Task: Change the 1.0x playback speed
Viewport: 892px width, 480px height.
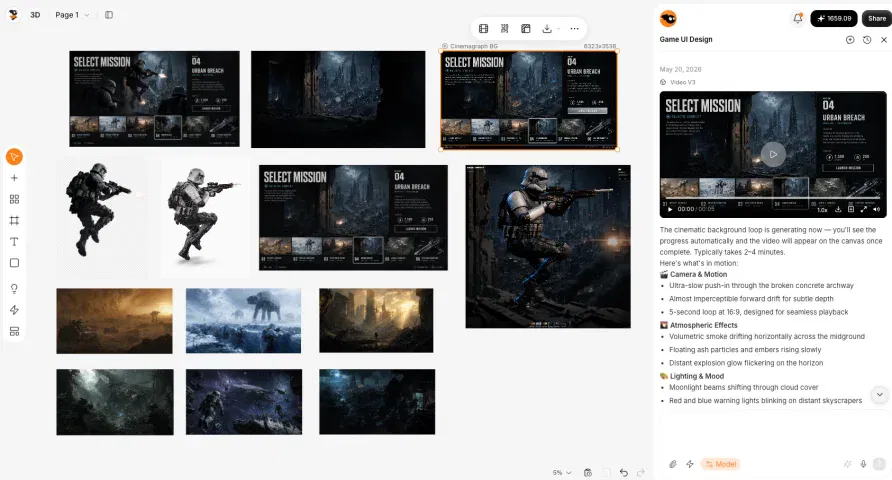Action: 822,209
